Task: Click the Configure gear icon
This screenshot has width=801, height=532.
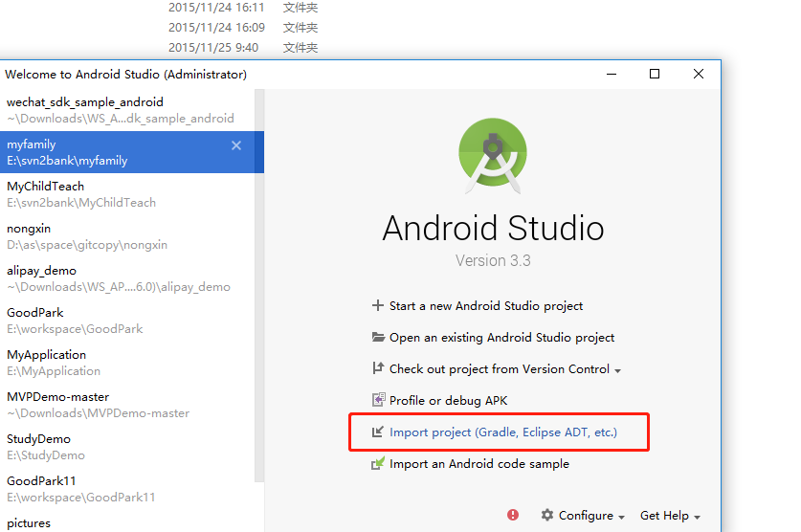Action: tap(547, 515)
